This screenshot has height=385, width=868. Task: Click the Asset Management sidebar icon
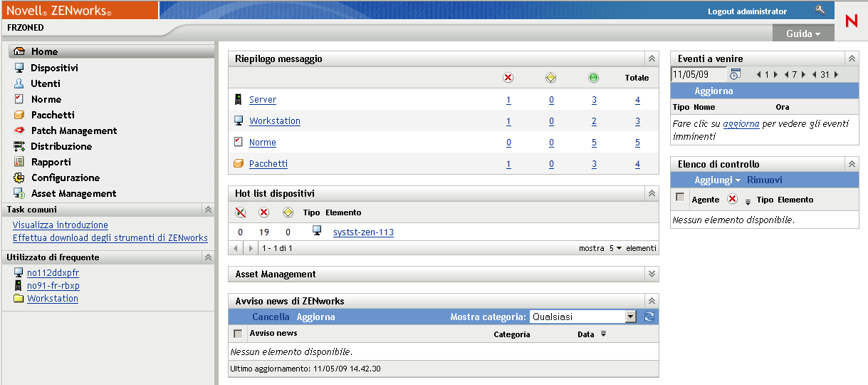point(19,193)
